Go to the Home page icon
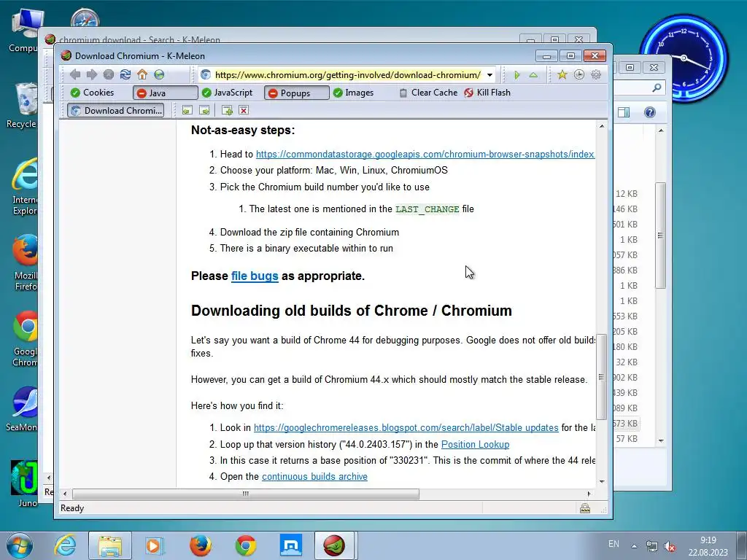747x560 pixels. (142, 75)
